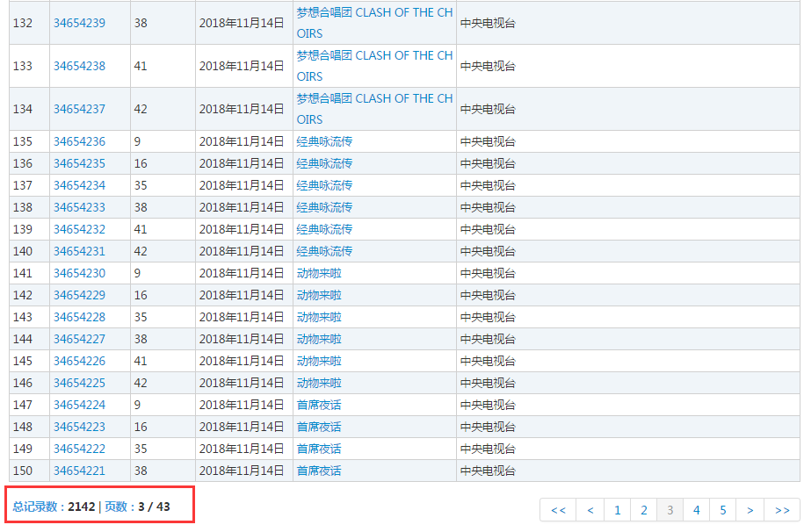
Task: Click 首席夜话 link in row 147
Action: click(x=319, y=405)
